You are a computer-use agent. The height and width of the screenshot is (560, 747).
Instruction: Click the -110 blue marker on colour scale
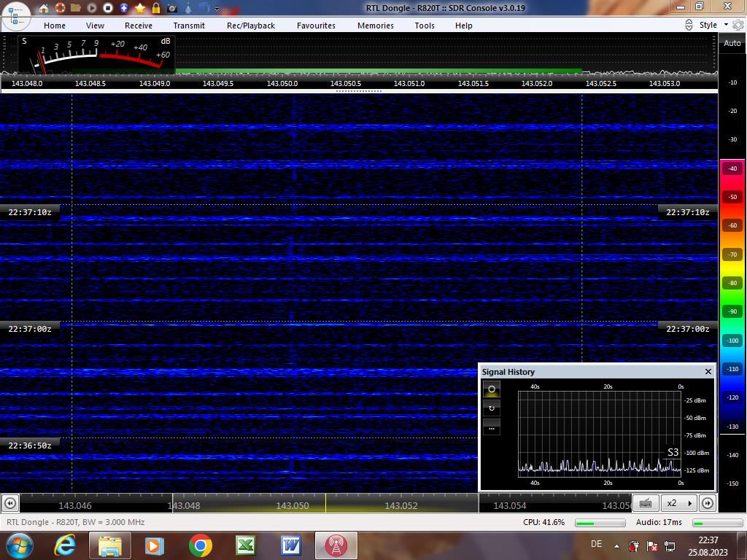click(732, 369)
